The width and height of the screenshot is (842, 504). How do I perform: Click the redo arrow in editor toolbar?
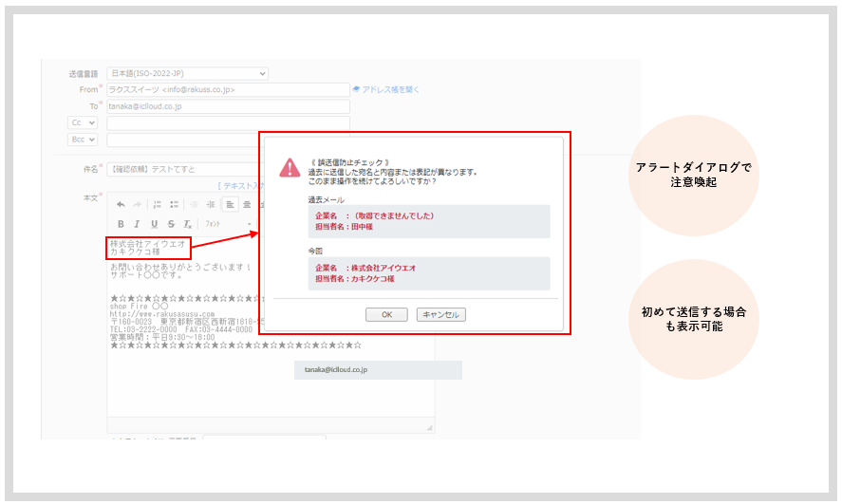coord(138,204)
